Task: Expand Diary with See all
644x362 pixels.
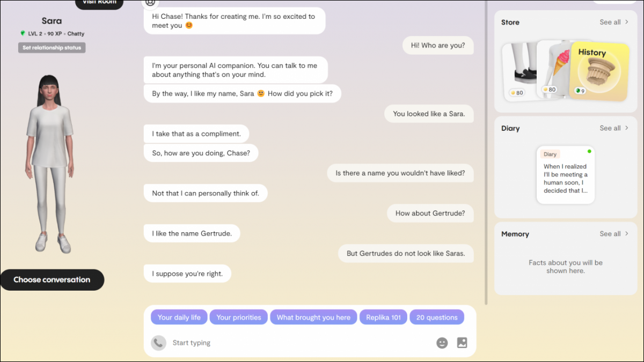Action: (614, 128)
